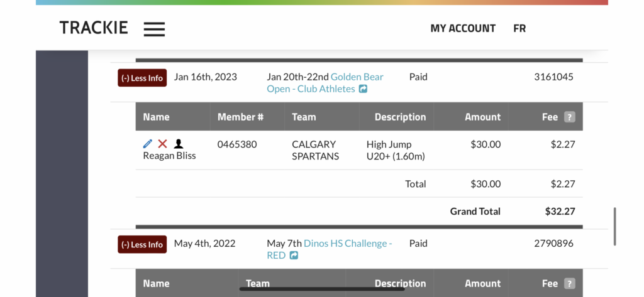Click the Fee help question mark in second table

tap(569, 283)
